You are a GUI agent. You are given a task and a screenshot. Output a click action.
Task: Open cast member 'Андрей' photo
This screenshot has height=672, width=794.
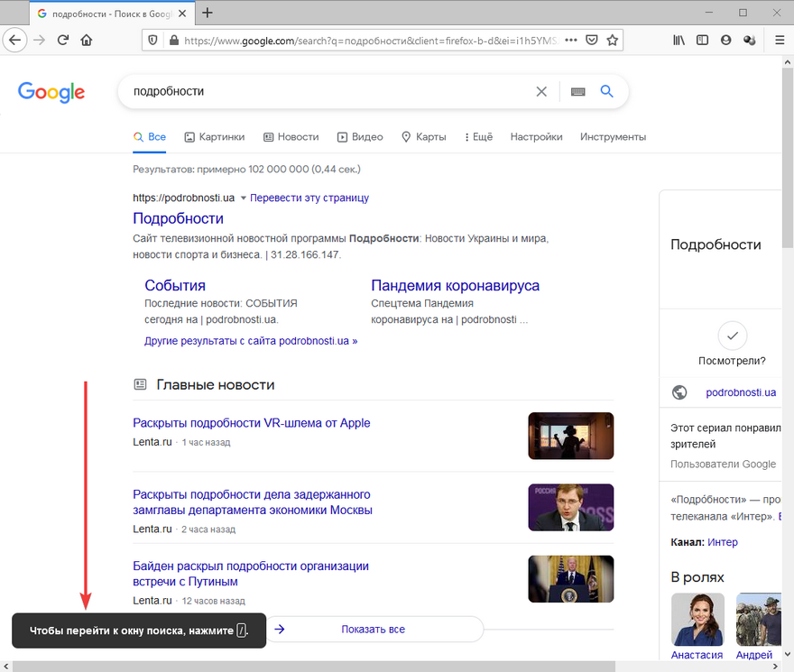point(759,620)
